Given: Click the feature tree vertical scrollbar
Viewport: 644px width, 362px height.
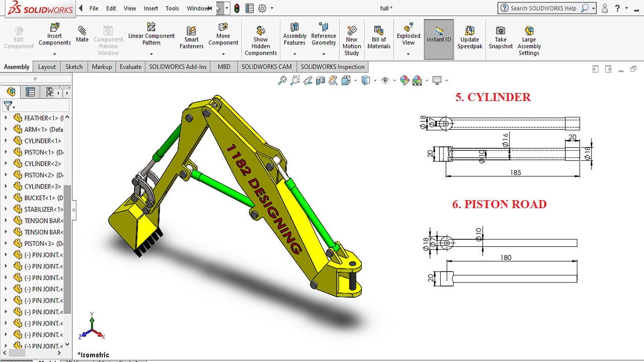Looking at the screenshot, I should pos(67,249).
